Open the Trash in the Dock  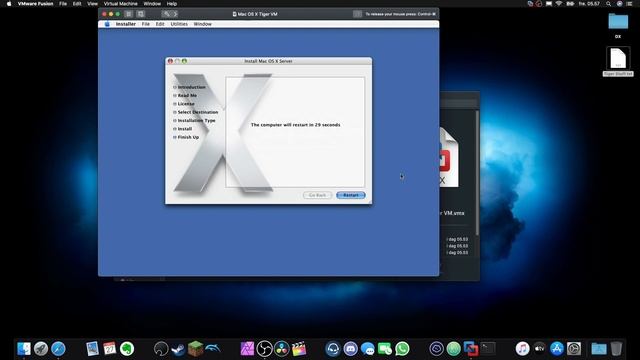tap(616, 349)
